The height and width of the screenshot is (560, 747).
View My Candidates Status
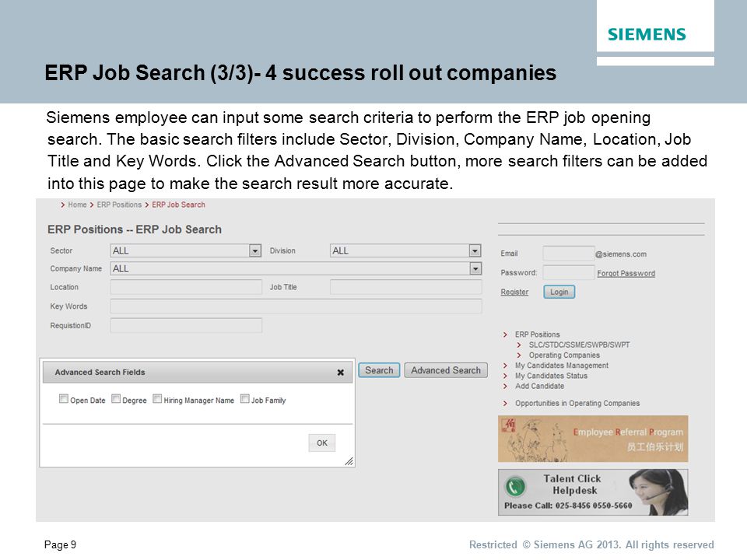[551, 376]
